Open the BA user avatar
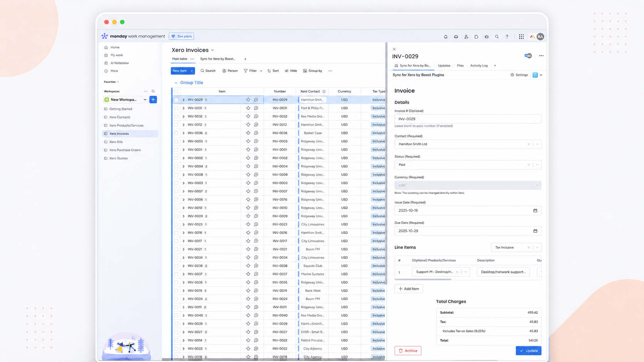Viewport: 644px width, 362px height. tap(540, 37)
